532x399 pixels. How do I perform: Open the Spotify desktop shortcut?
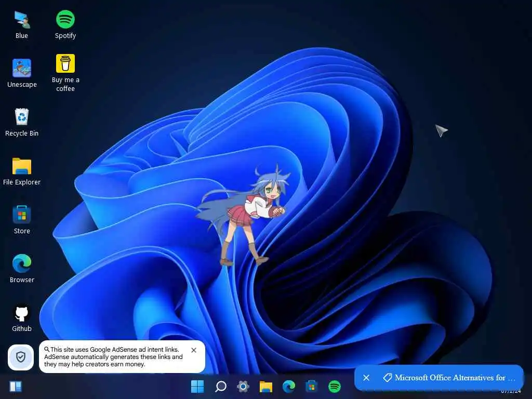click(x=65, y=25)
